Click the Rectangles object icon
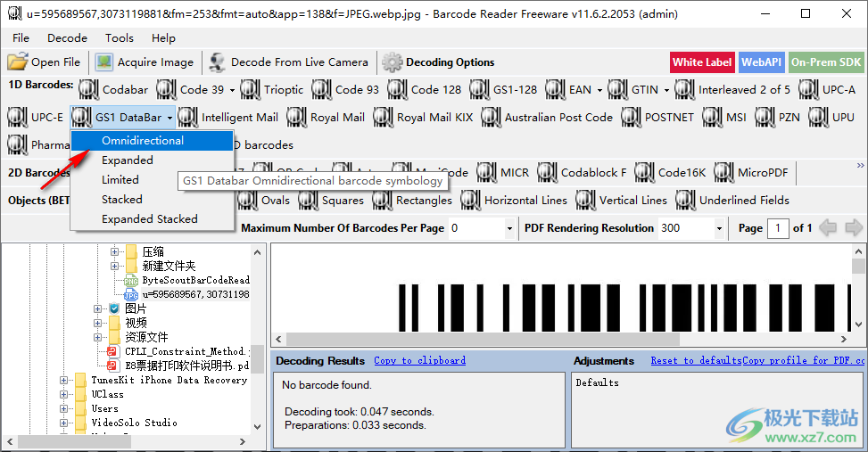868x452 pixels. [383, 201]
